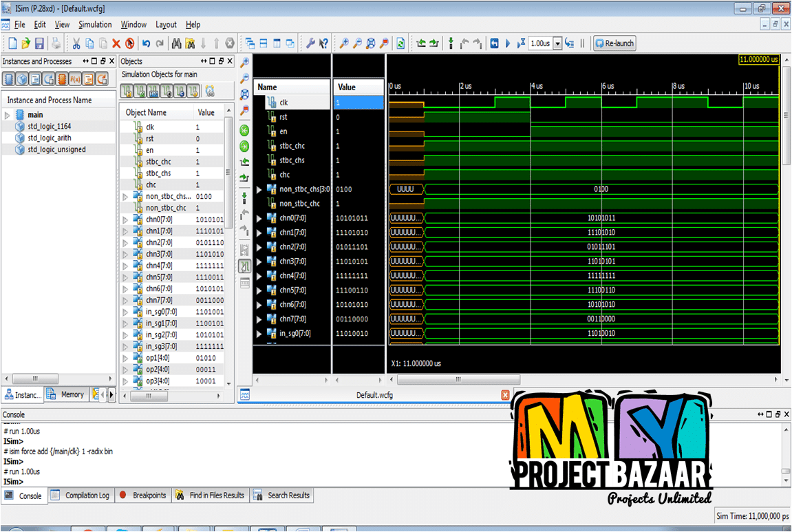792x532 pixels.
Task: Zoom to full view in the waveform sidebar
Action: [244, 94]
